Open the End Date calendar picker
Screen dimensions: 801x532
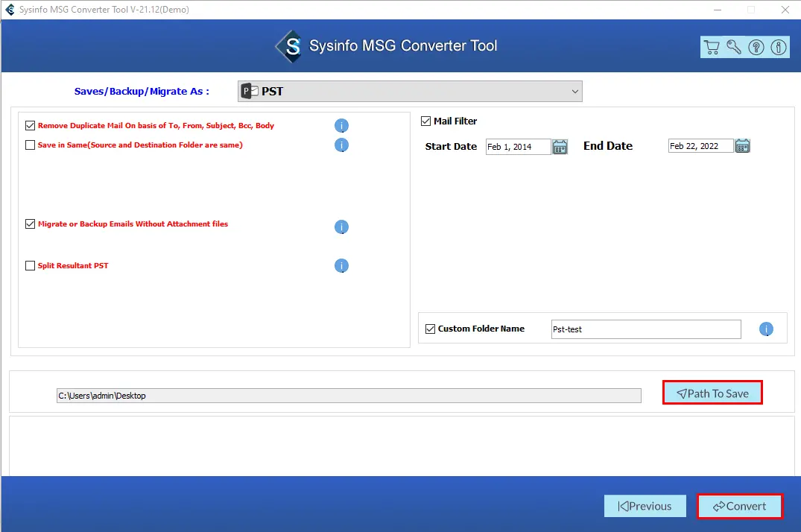tap(742, 146)
